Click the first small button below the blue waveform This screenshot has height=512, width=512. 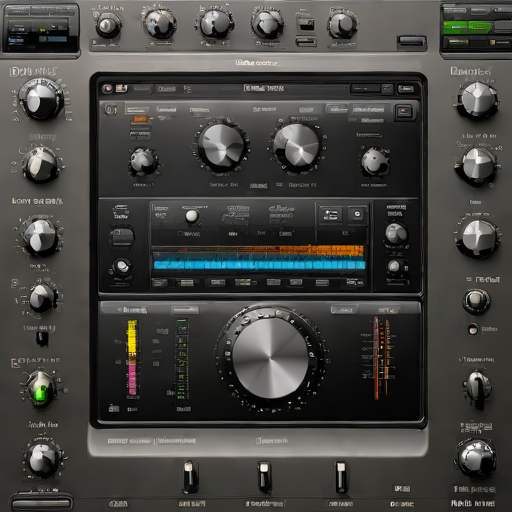tap(159, 283)
